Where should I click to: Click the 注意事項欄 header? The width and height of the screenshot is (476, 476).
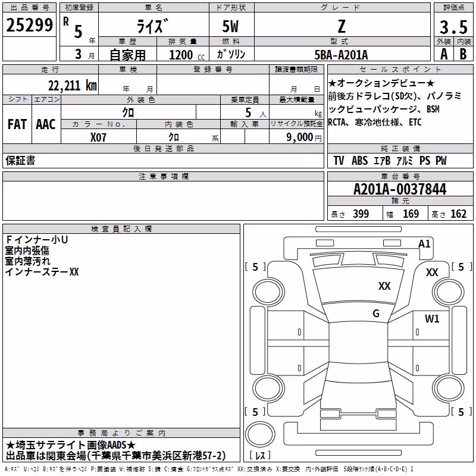[163, 176]
